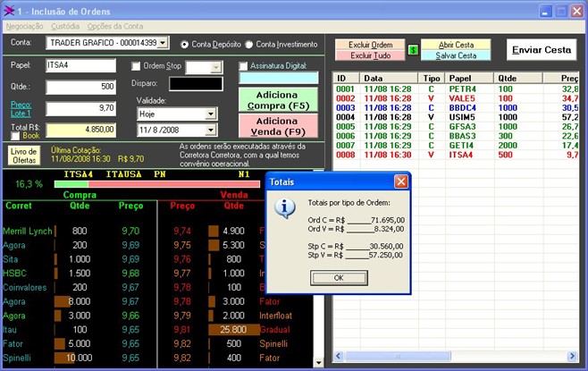
Task: Select order 0001 PETR4 row
Action: 457,89
